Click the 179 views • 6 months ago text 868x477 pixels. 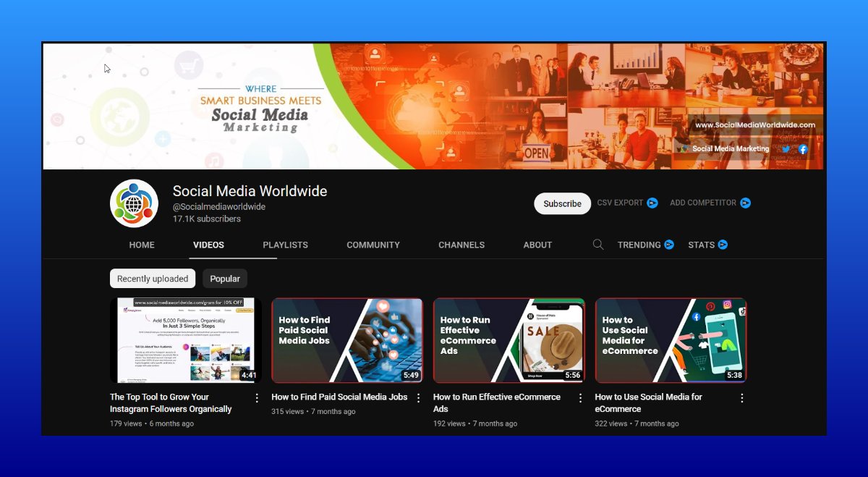click(152, 423)
